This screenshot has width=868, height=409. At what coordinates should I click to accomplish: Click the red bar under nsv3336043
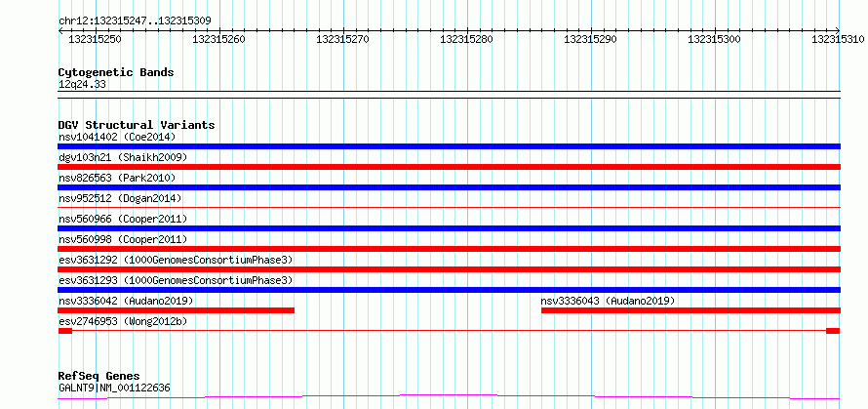690,310
